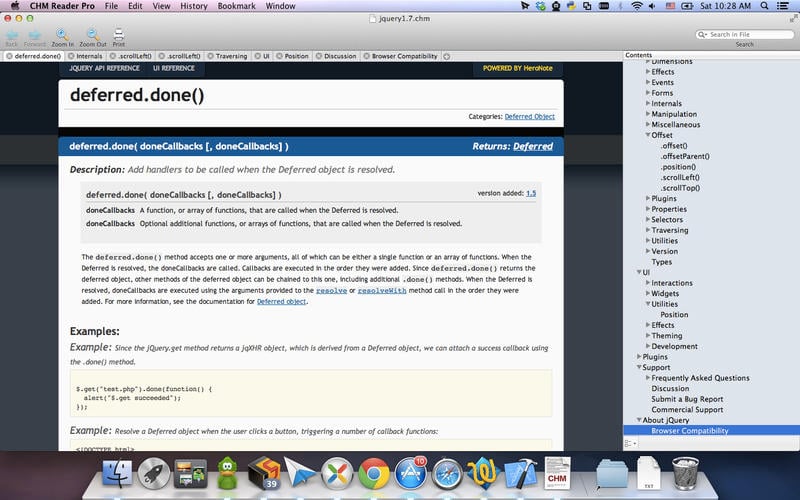The width and height of the screenshot is (800, 500).
Task: Open Launchpad rocket icon in the Dock
Action: coord(154,473)
